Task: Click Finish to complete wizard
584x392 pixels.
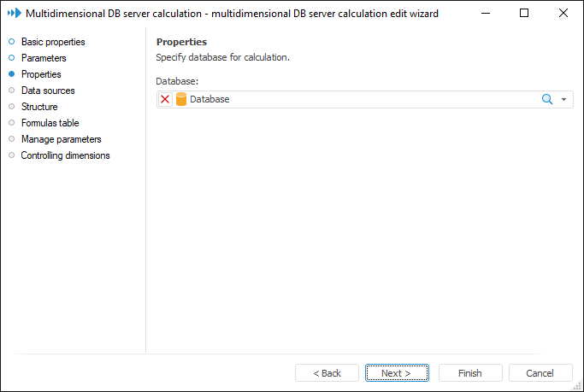Action: click(470, 373)
